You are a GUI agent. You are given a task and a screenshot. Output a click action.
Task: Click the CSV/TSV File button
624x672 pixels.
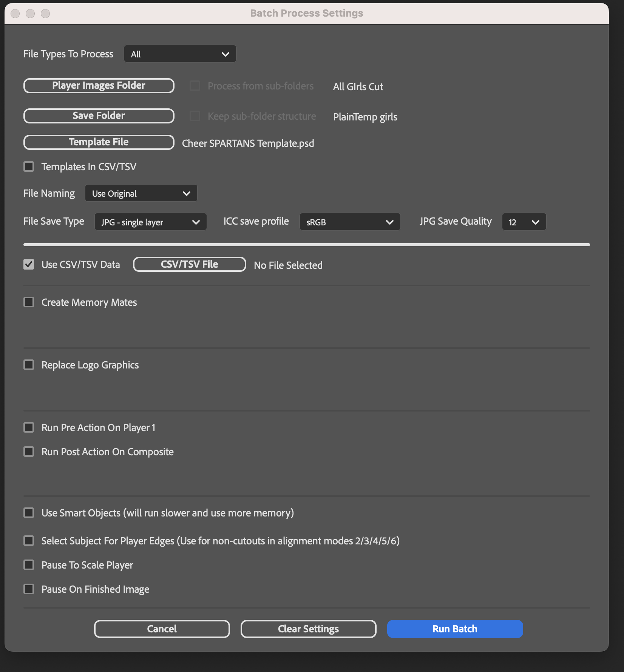pyautogui.click(x=189, y=264)
